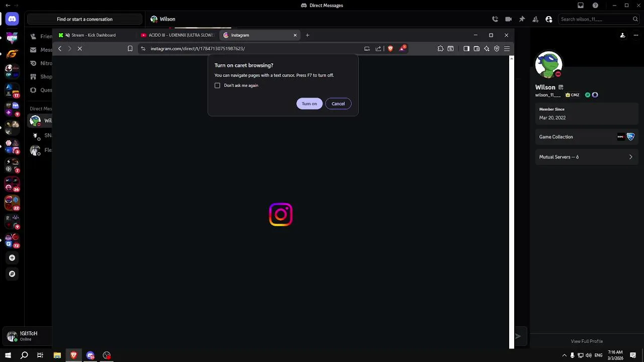The height and width of the screenshot is (362, 644).
Task: Open Nitro in Discord sidebar
Action: click(41, 63)
